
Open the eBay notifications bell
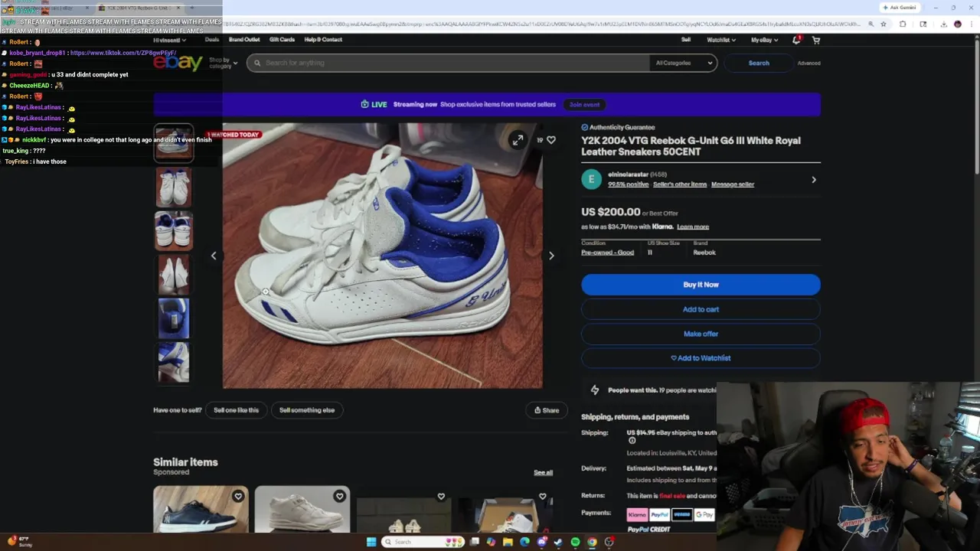click(x=796, y=40)
